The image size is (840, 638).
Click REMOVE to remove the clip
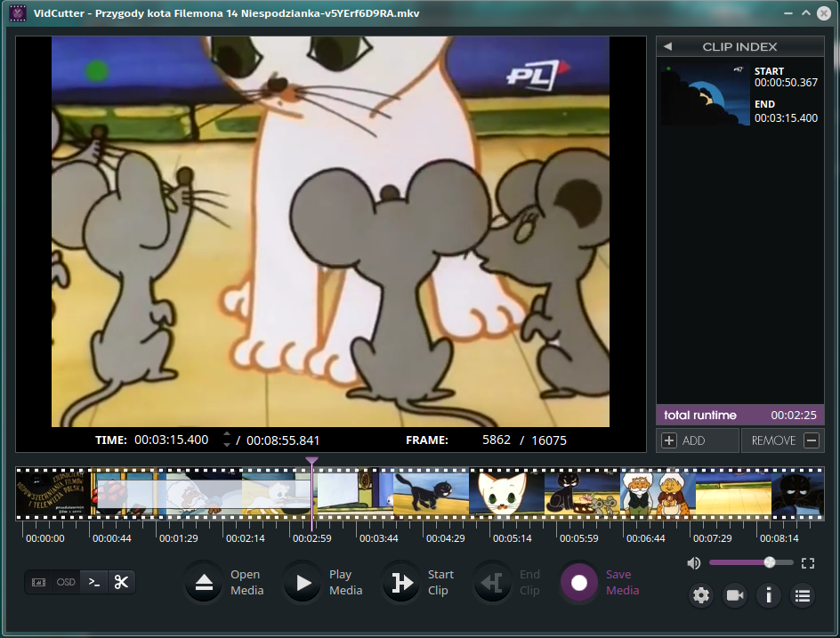tap(783, 440)
